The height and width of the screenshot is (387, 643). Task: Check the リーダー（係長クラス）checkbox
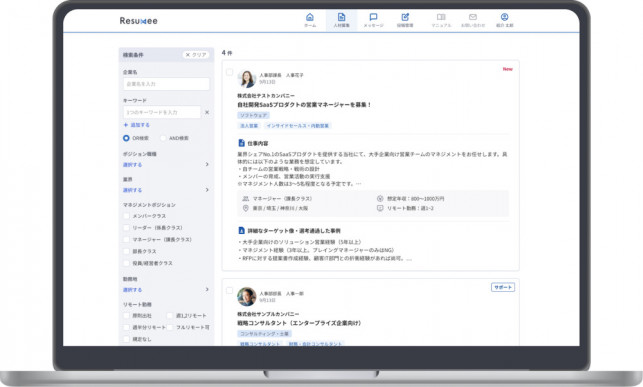tap(126, 228)
